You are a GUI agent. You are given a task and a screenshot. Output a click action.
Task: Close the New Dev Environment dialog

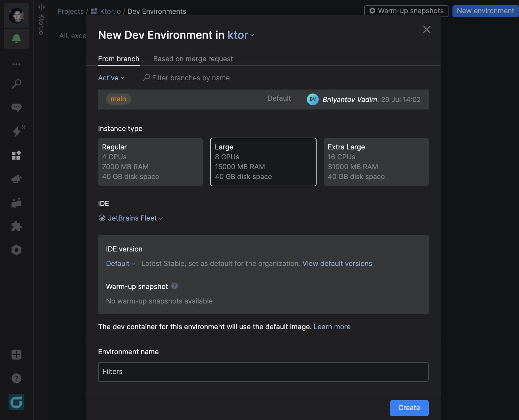point(427,30)
